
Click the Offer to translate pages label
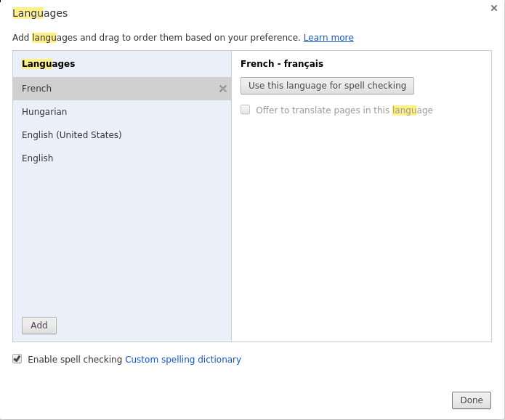(344, 110)
